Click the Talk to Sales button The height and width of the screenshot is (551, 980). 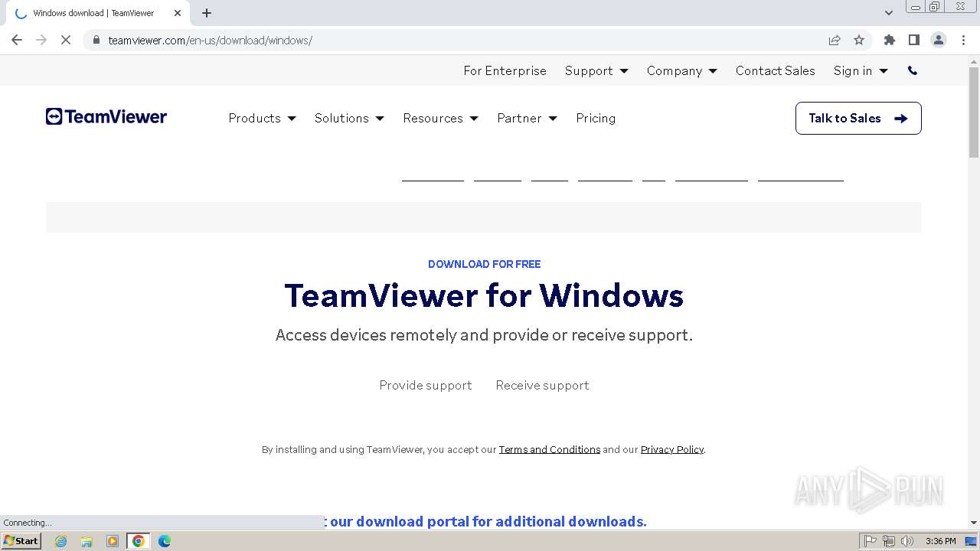[858, 118]
